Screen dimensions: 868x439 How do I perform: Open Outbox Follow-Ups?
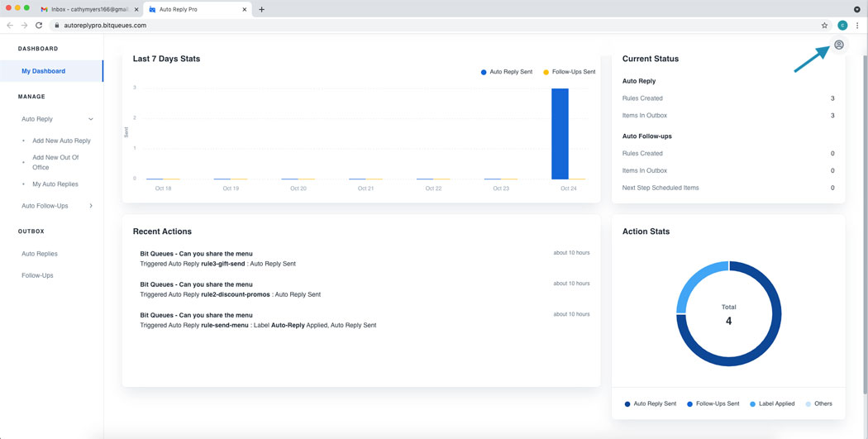click(x=38, y=275)
